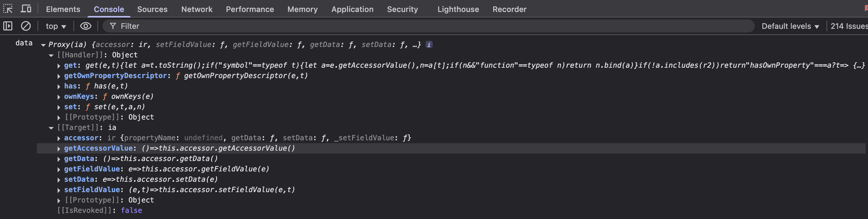Clear the console with the ban icon
Image resolution: width=868 pixels, height=219 pixels.
click(26, 26)
